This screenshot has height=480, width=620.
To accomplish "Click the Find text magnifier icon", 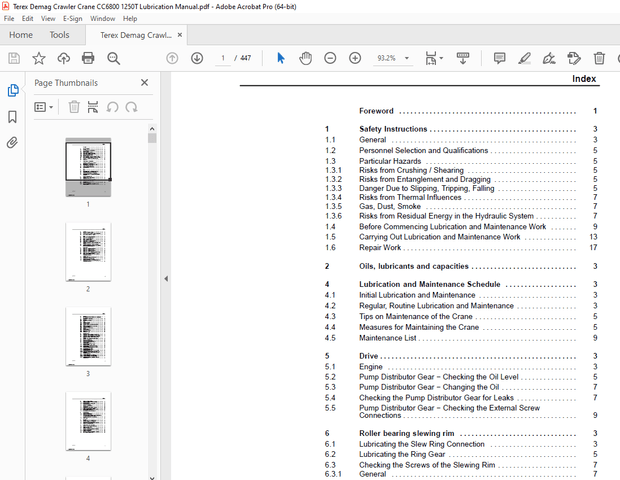I will pyautogui.click(x=113, y=59).
